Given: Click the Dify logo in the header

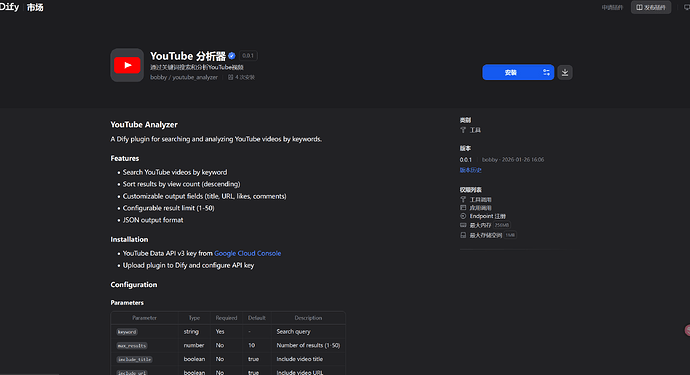Looking at the screenshot, I should tap(9, 7).
